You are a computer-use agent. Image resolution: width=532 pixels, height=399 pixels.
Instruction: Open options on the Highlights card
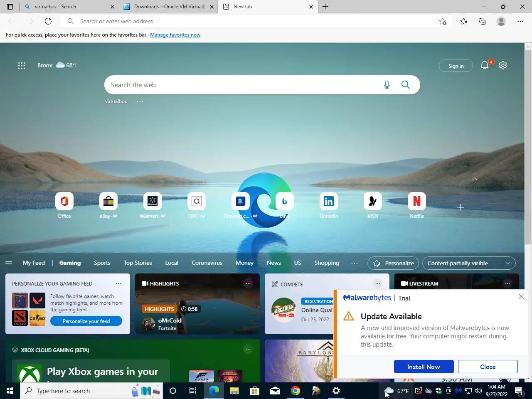248,283
